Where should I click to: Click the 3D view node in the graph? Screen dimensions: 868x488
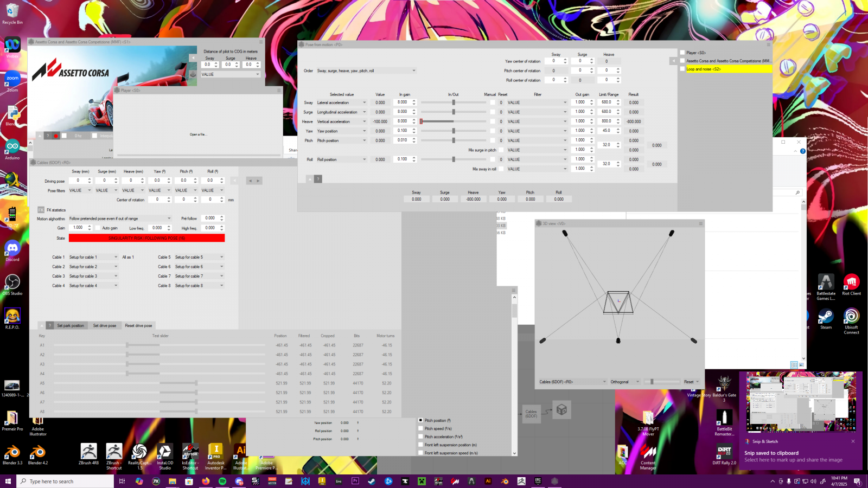[561, 410]
